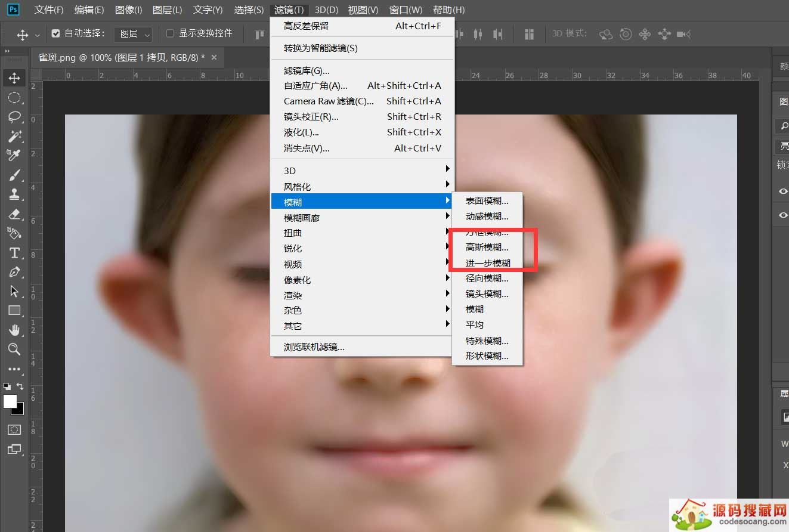Select the Eraser tool

point(14,214)
